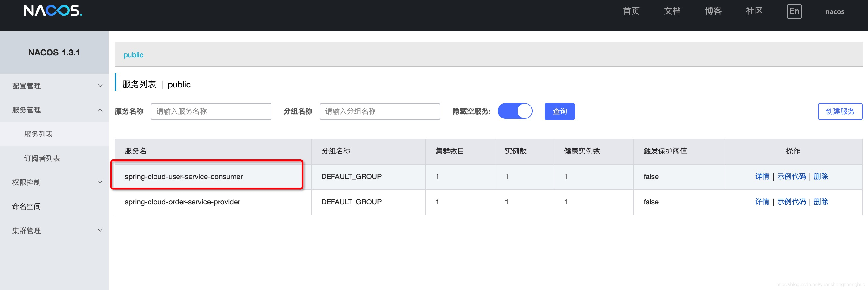Viewport: 868px width, 290px height.
Task: Focus the 分组名称 input field
Action: tap(380, 112)
